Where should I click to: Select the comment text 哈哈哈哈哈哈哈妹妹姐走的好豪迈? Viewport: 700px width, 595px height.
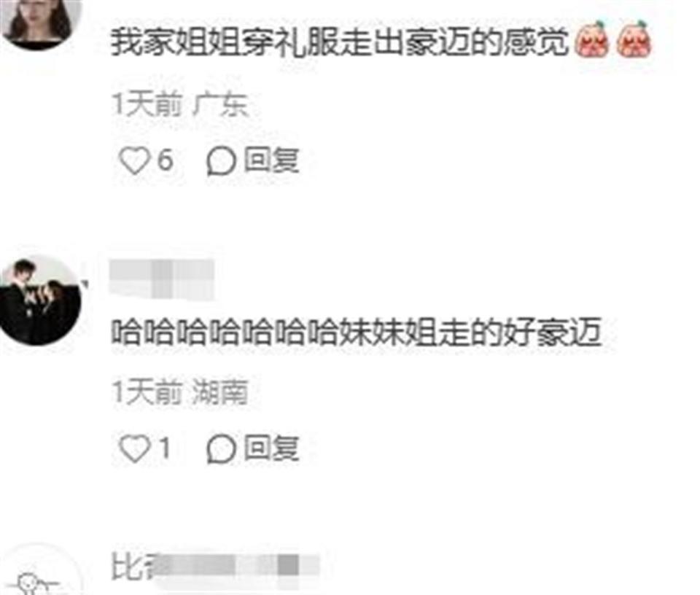point(356,332)
